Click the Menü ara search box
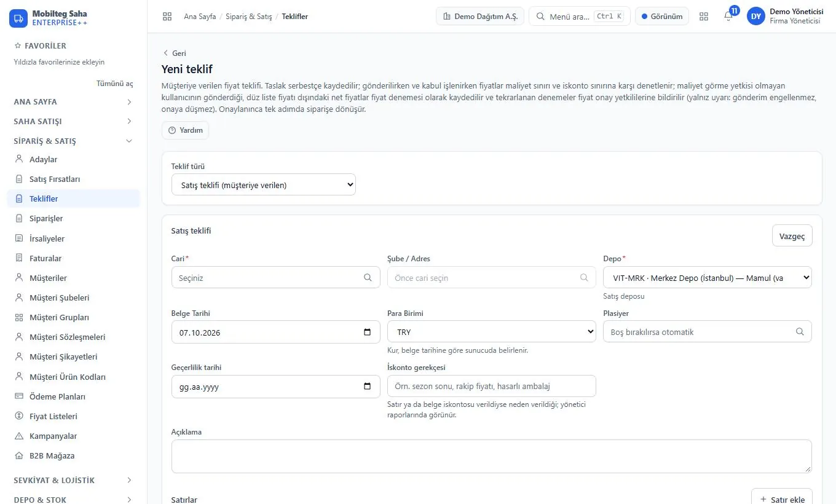Screen dimensions: 836x504 pyautogui.click(x=580, y=17)
